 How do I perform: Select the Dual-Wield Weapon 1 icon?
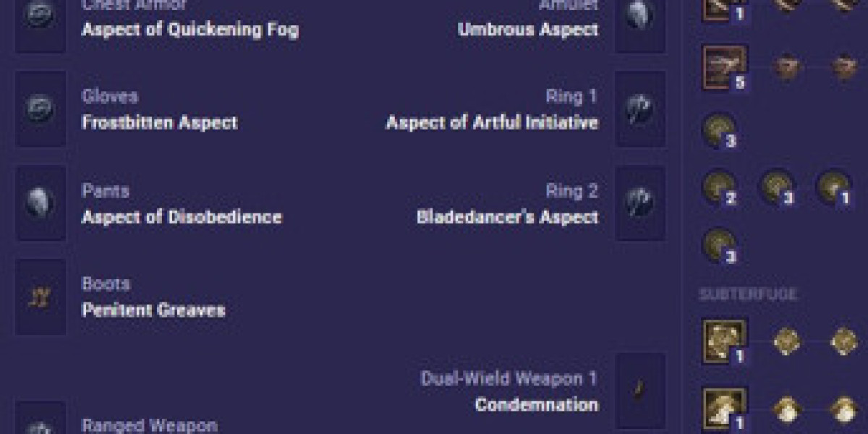tap(640, 391)
